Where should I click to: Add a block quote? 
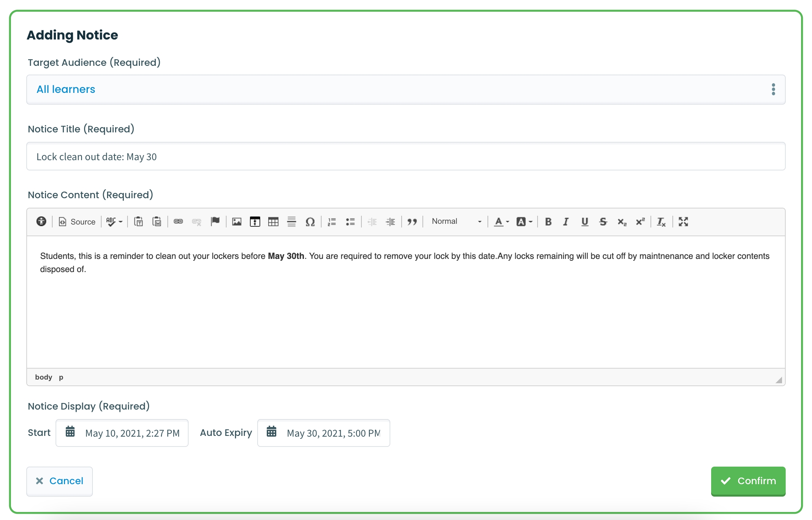(x=412, y=222)
